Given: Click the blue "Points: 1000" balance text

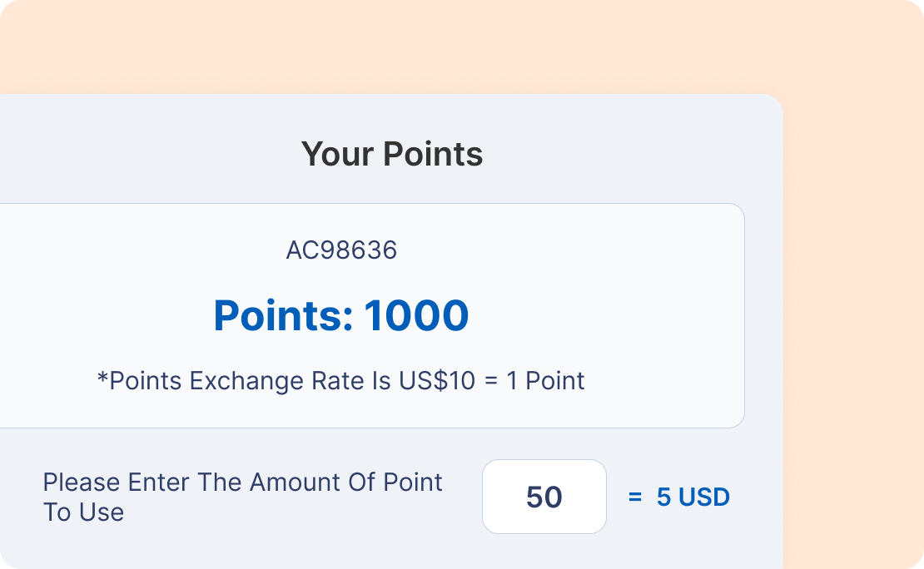Looking at the screenshot, I should [x=341, y=316].
